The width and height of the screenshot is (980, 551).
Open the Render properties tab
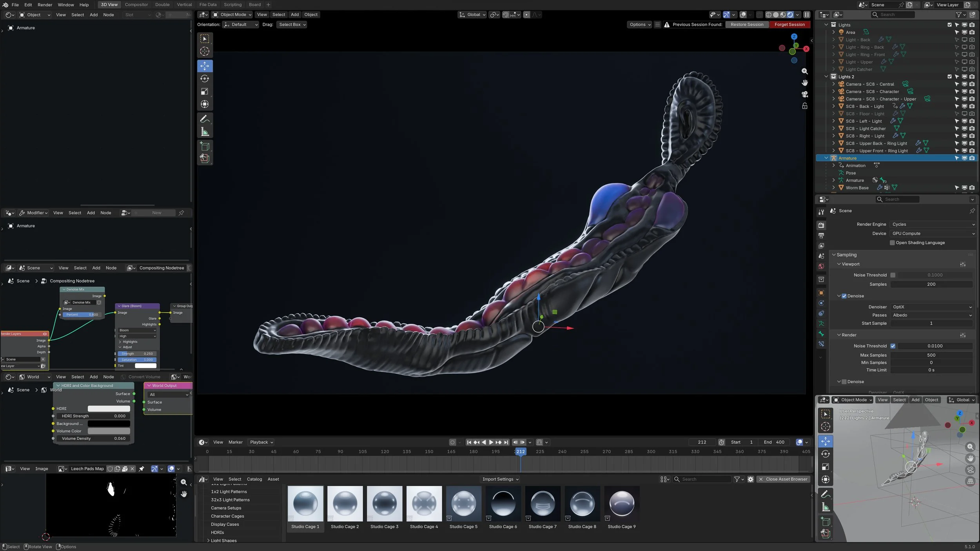[x=821, y=225]
